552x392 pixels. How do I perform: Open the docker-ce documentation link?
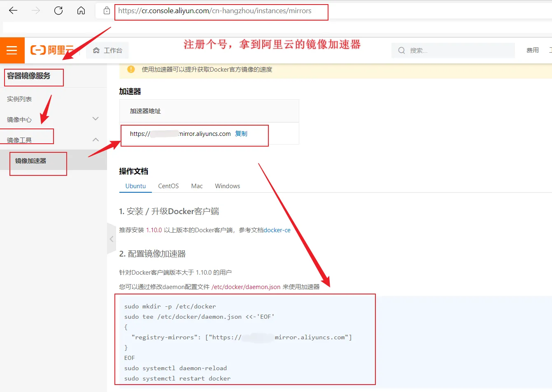tap(277, 230)
